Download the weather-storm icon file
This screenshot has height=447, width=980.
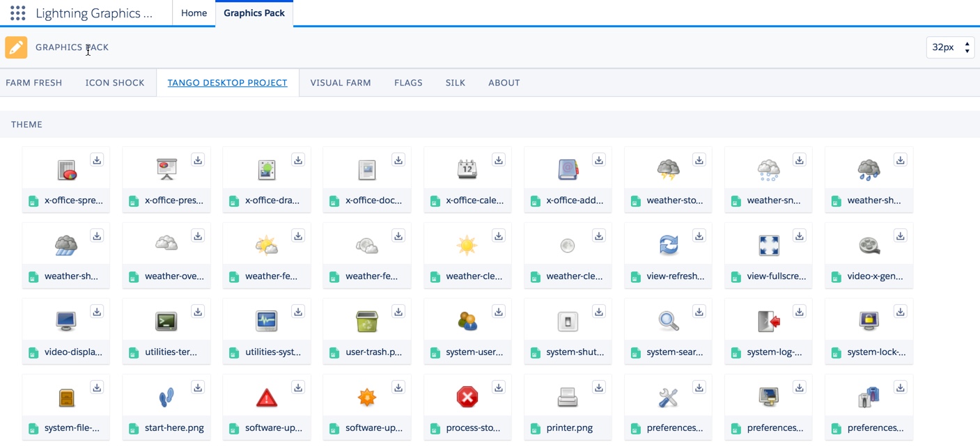[699, 160]
